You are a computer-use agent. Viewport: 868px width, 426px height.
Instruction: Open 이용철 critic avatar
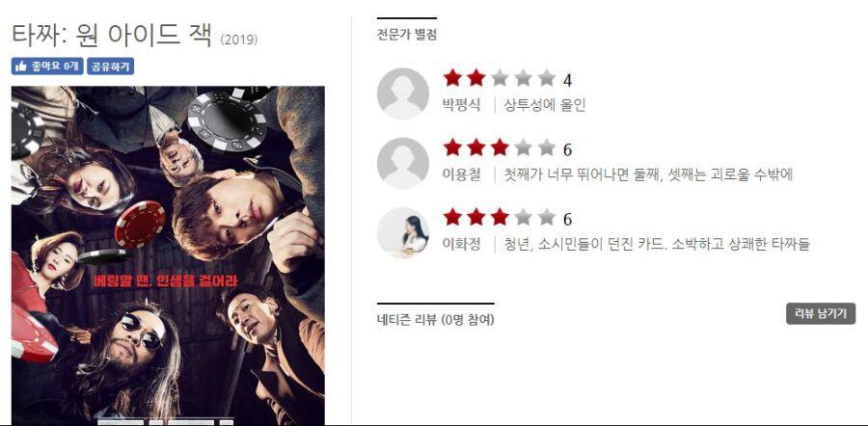point(402,163)
